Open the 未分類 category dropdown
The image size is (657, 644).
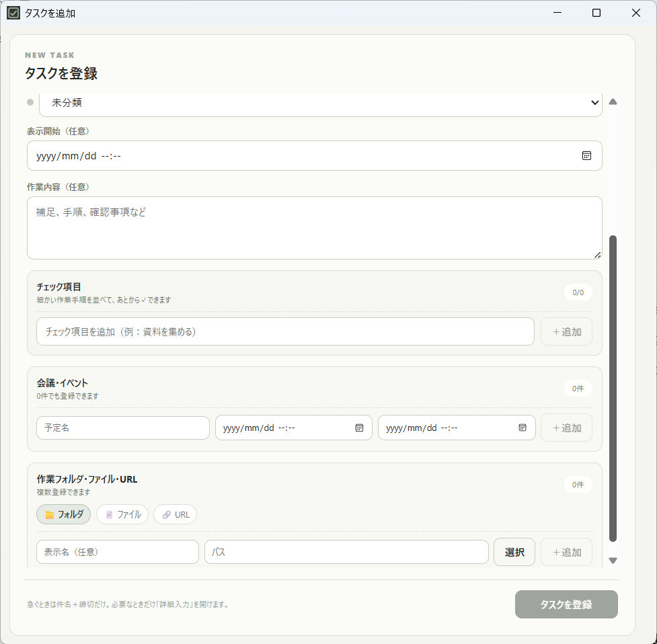coord(321,103)
